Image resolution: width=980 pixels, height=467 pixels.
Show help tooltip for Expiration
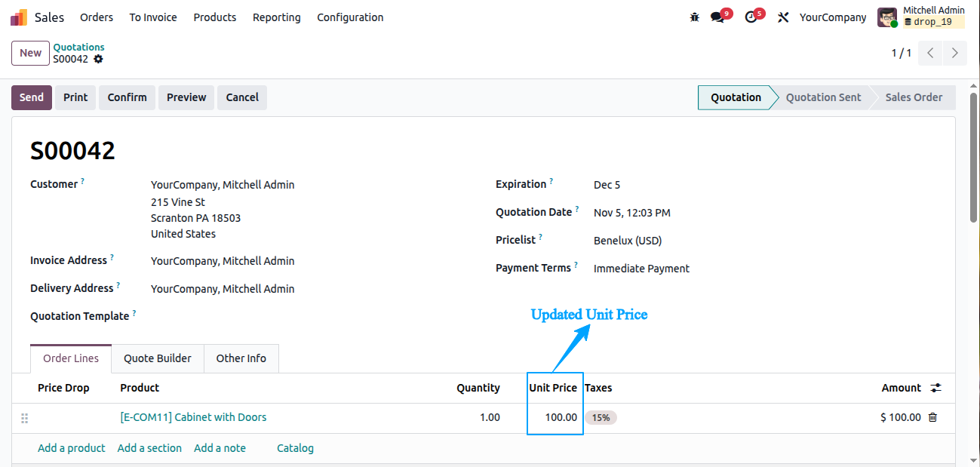click(551, 181)
